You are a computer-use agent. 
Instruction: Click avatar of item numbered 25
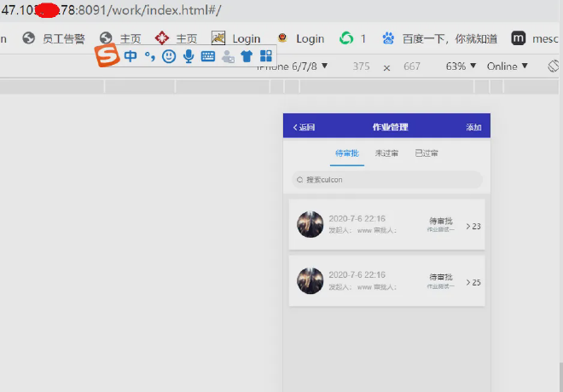pos(310,281)
